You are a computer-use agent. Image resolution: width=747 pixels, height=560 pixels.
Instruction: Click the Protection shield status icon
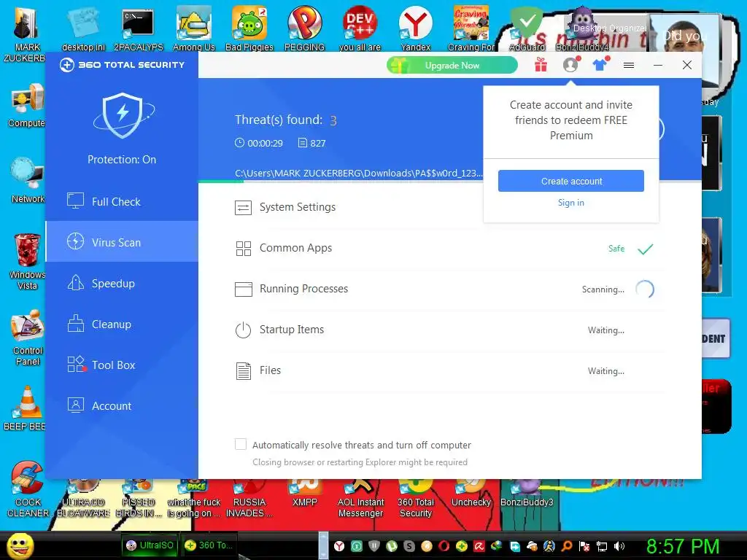click(123, 115)
